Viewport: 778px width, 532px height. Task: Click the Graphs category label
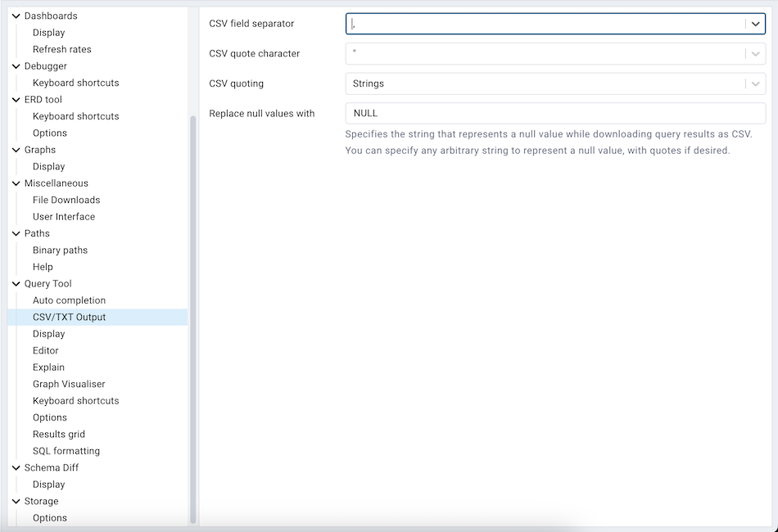tap(39, 150)
